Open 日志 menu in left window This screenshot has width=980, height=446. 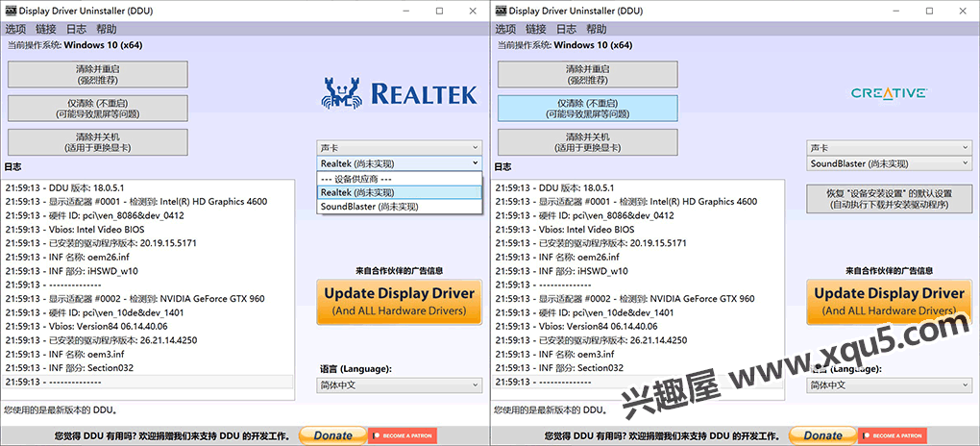pos(76,29)
